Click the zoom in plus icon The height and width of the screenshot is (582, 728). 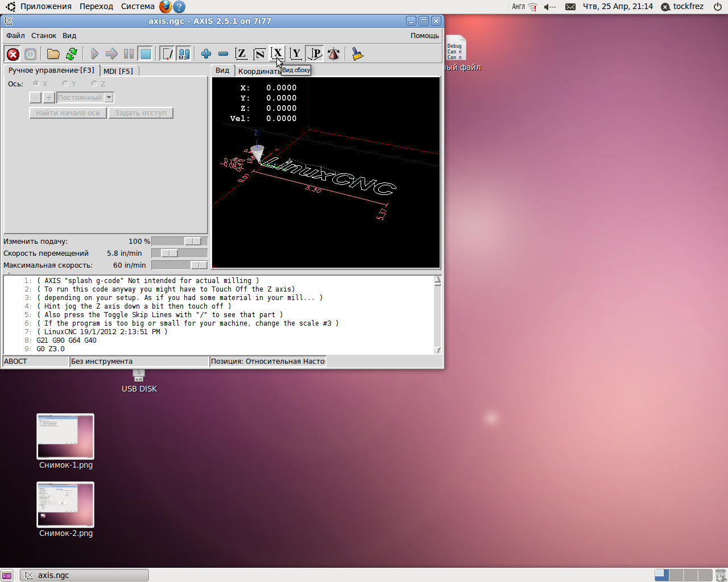point(206,54)
